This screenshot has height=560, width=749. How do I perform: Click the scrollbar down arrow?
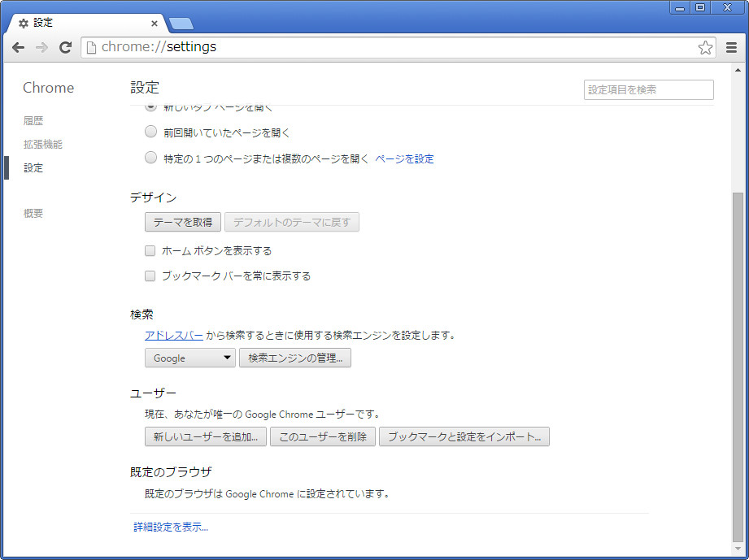point(738,549)
